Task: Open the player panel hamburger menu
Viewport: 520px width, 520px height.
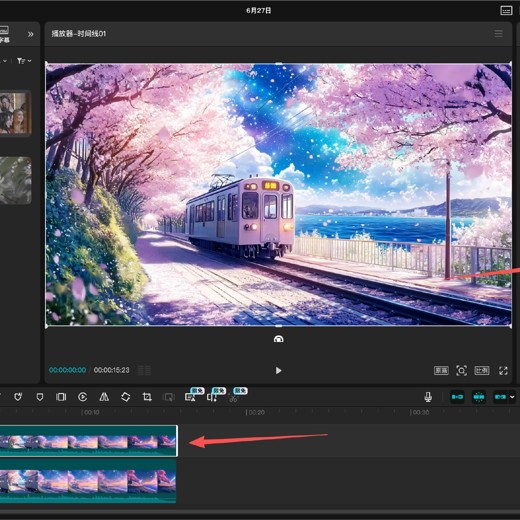Action: pyautogui.click(x=498, y=33)
